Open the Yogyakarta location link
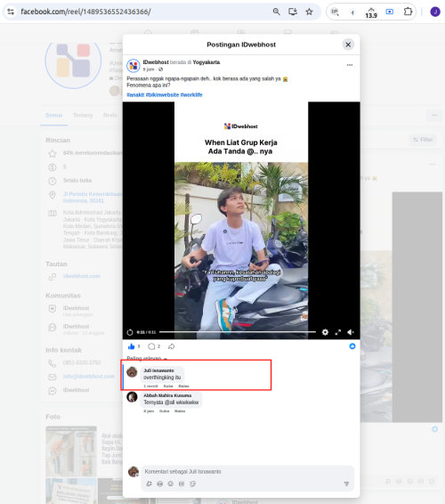Image resolution: width=445 pixels, height=504 pixels. tap(206, 62)
